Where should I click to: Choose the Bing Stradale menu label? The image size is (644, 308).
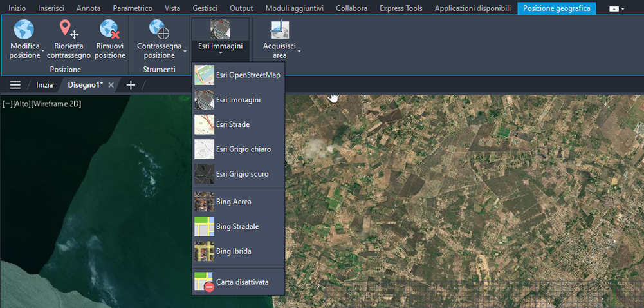tap(237, 227)
